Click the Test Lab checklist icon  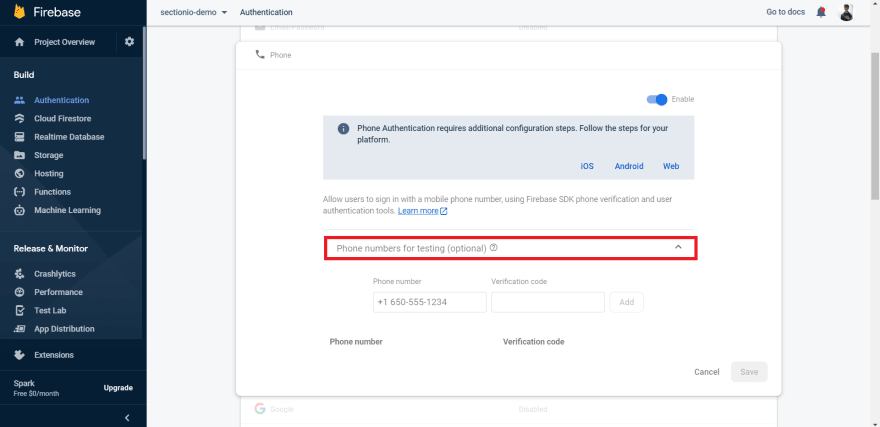point(20,310)
